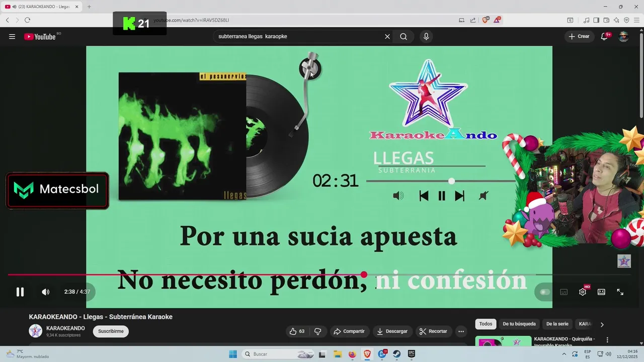This screenshot has width=644, height=362.
Task: Toggle autoplay switch in the player
Action: (x=545, y=292)
